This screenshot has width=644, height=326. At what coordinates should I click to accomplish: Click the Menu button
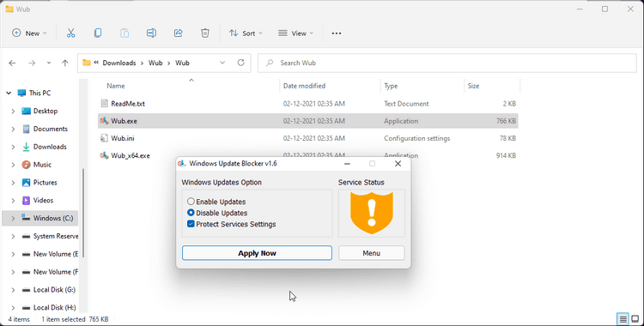click(x=371, y=253)
